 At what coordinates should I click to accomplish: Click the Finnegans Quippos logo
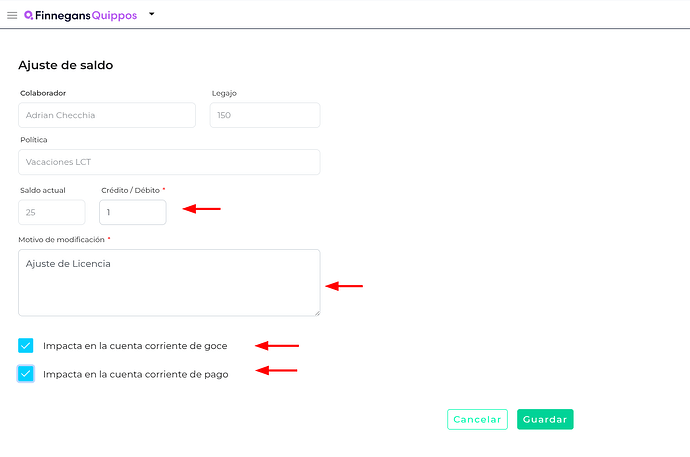79,15
